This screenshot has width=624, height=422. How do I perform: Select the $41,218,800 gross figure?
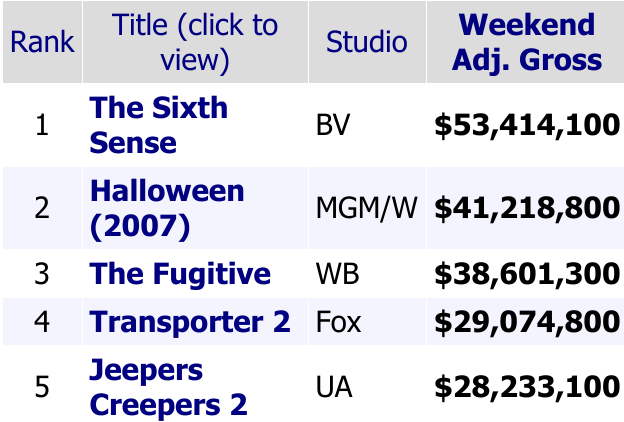527,208
